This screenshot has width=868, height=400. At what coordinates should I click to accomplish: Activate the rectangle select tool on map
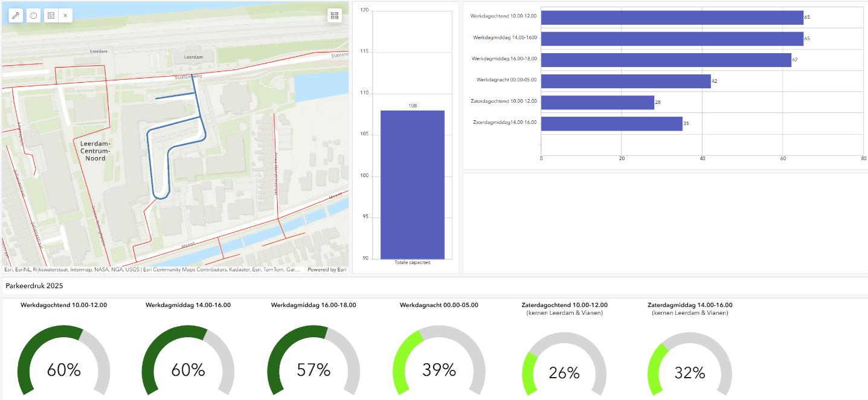[x=51, y=16]
